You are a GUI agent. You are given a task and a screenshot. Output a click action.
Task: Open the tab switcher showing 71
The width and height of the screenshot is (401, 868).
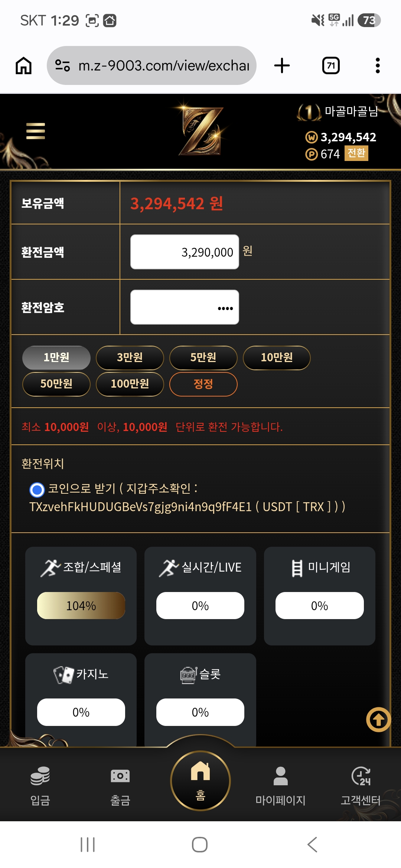(331, 66)
